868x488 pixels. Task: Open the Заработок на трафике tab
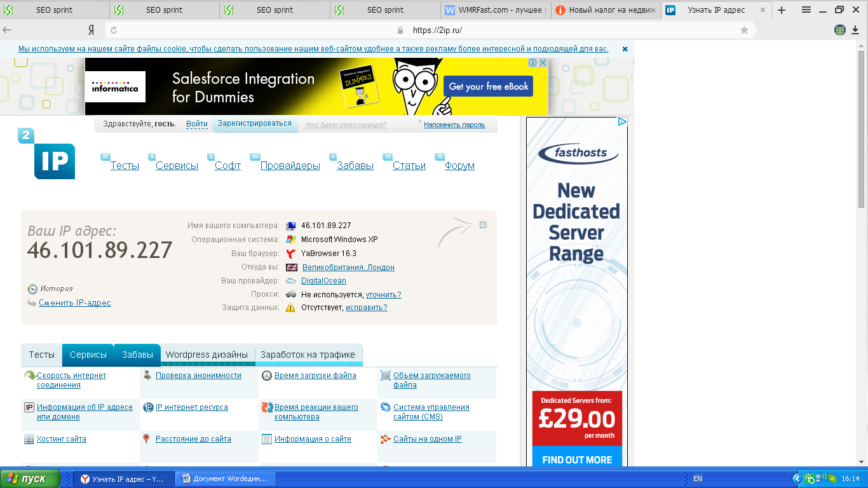coord(308,355)
